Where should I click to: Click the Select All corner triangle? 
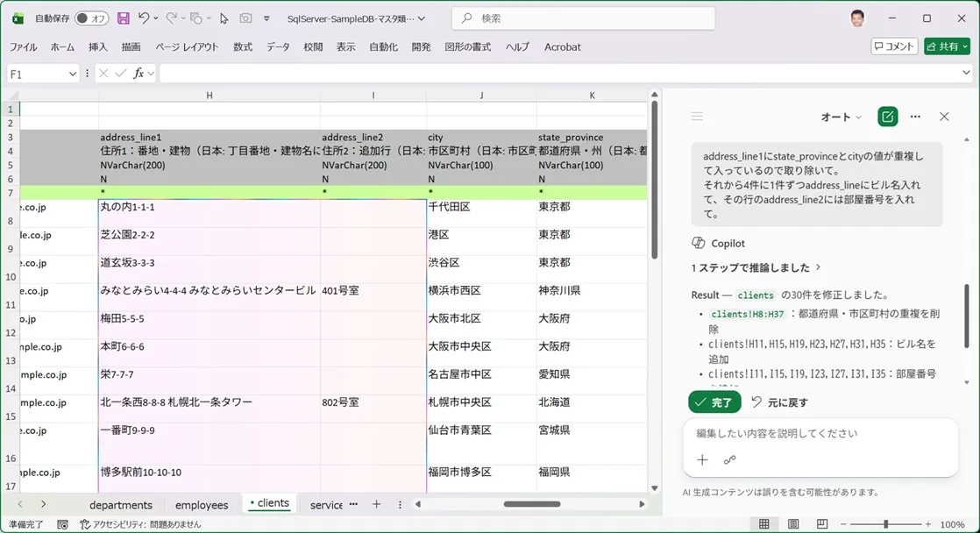coord(11,96)
